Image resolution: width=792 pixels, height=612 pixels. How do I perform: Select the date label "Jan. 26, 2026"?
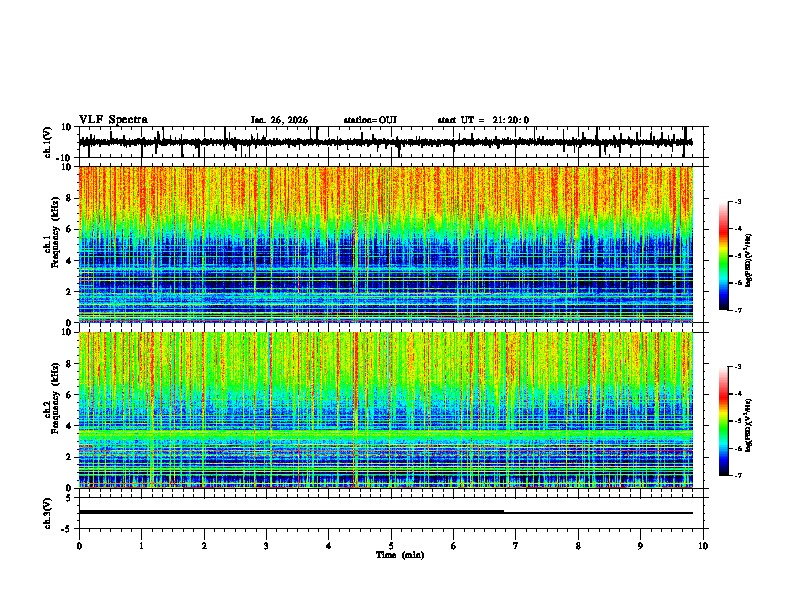[279, 120]
